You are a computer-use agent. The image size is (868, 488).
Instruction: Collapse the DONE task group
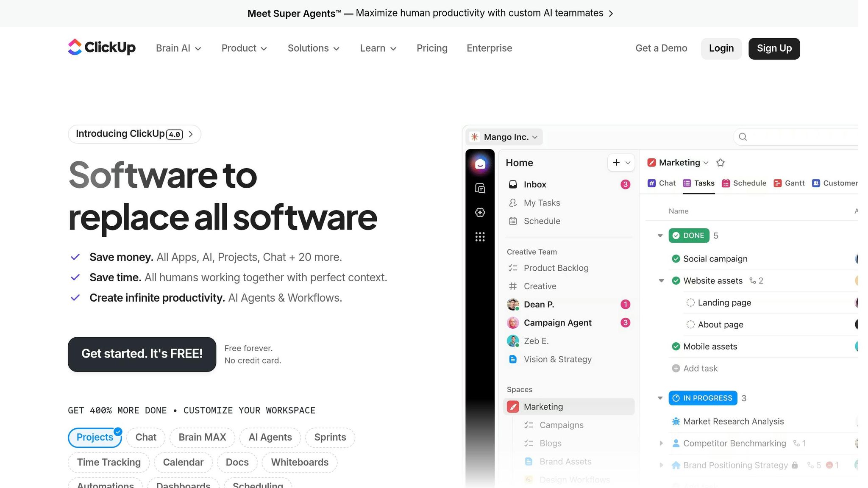tap(660, 236)
